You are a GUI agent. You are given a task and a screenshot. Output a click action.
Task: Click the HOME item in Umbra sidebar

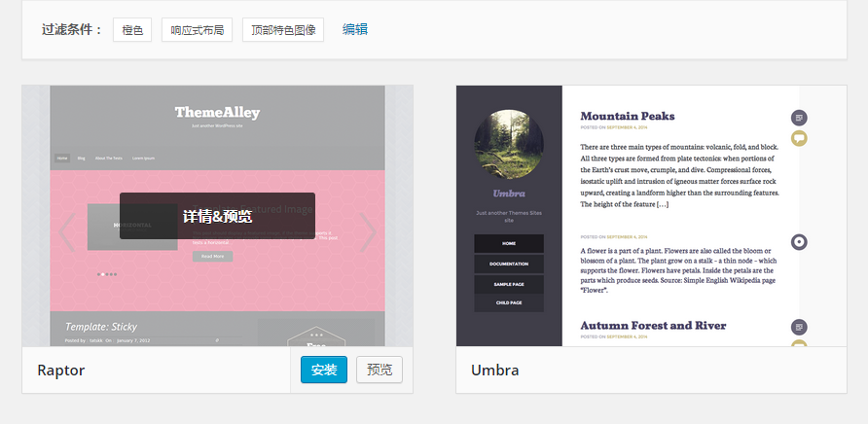(x=509, y=243)
